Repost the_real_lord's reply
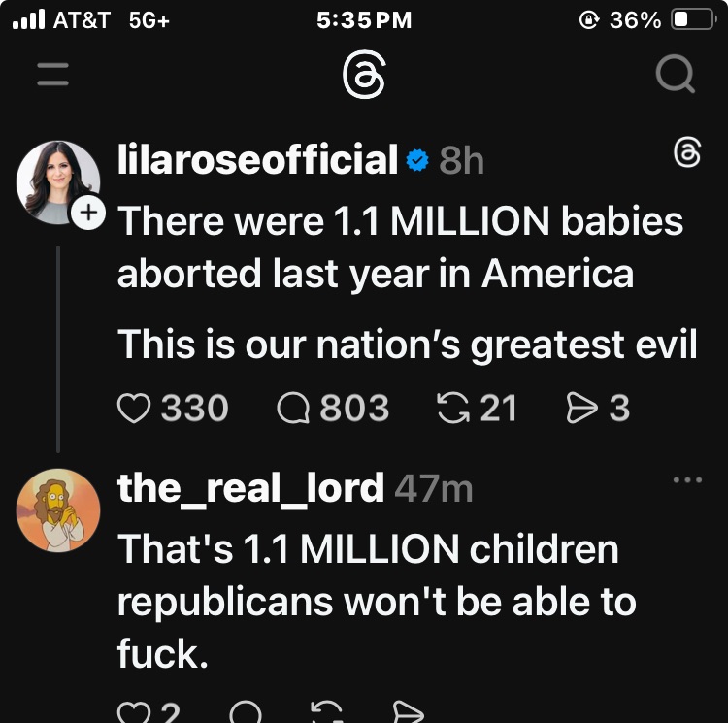Viewport: 728px width, 723px height. [x=329, y=713]
